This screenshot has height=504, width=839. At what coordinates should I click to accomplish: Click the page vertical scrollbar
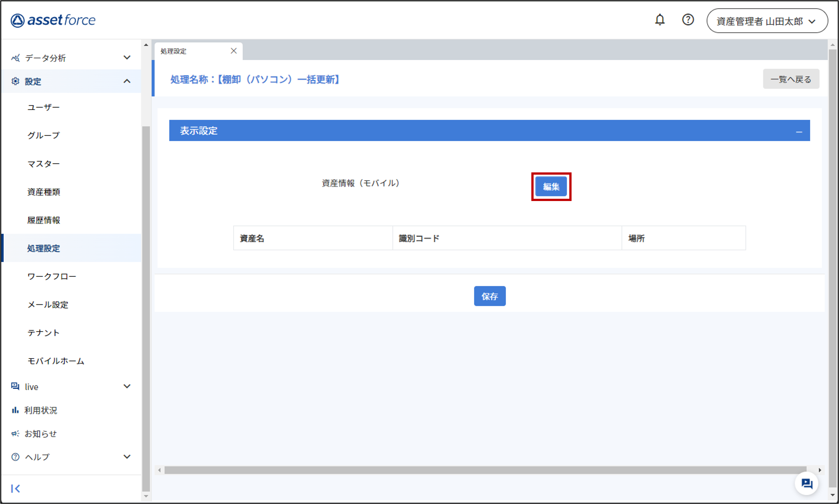click(x=832, y=268)
